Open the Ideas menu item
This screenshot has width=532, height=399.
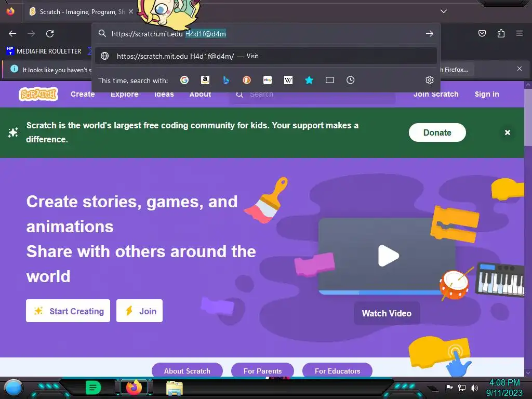coord(164,95)
